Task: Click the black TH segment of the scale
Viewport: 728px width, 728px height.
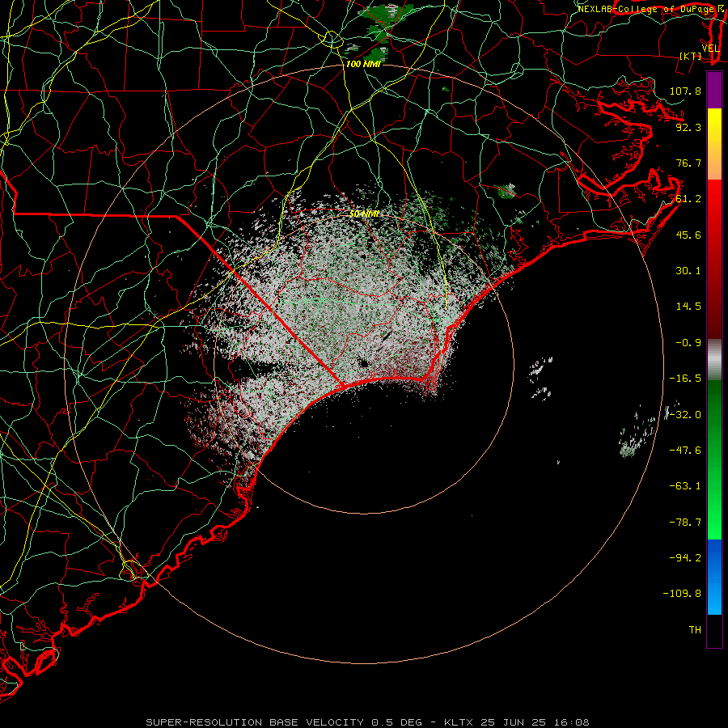Action: (714, 630)
